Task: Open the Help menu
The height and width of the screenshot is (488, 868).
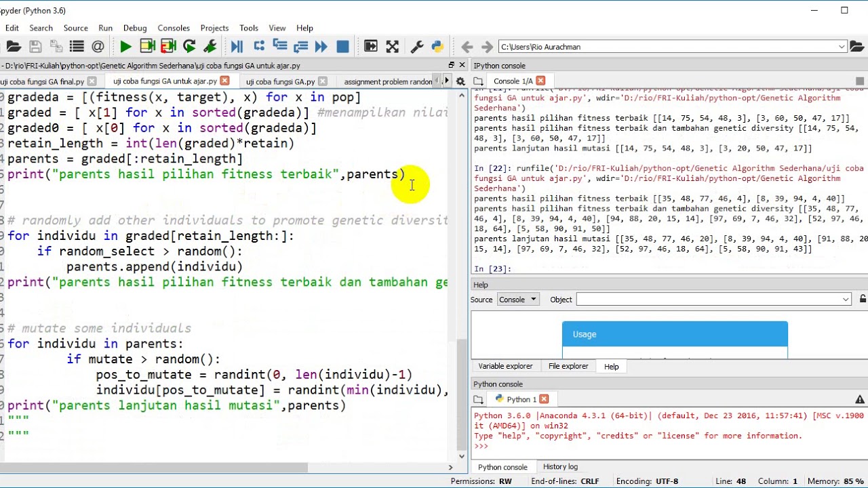Action: tap(304, 28)
